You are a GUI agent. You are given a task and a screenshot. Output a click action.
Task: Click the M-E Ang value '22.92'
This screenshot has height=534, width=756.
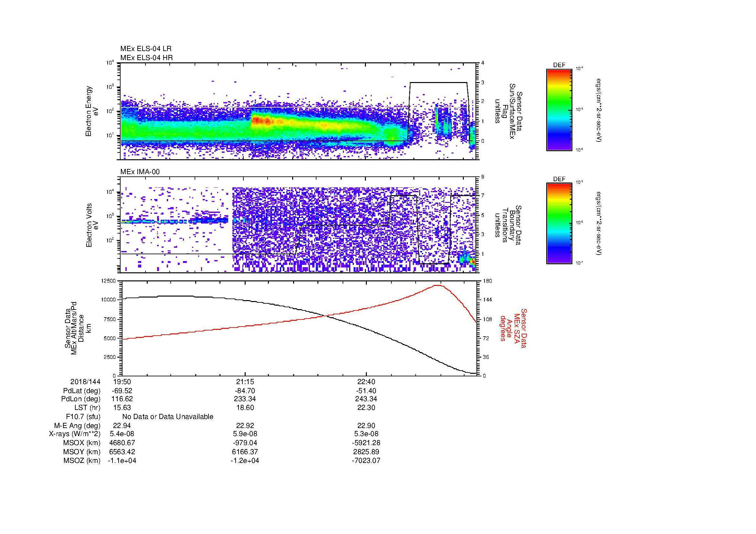click(245, 426)
